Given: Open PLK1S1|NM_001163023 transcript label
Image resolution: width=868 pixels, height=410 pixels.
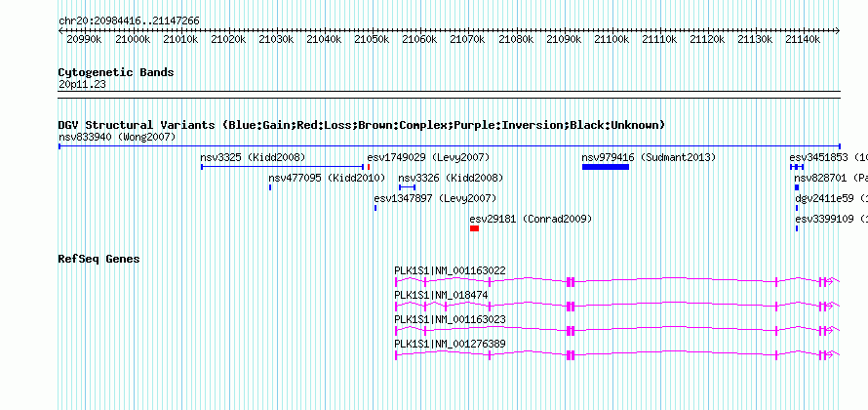Looking at the screenshot, I should (450, 319).
